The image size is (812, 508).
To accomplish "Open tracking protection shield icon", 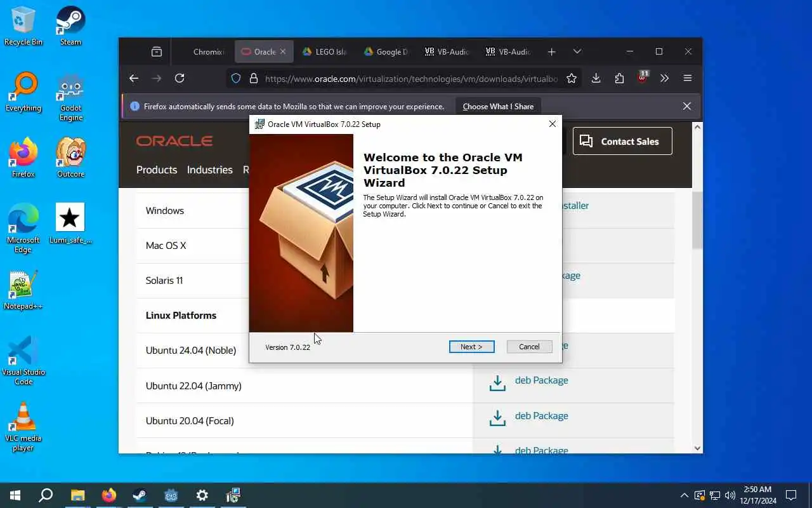I will pos(236,78).
